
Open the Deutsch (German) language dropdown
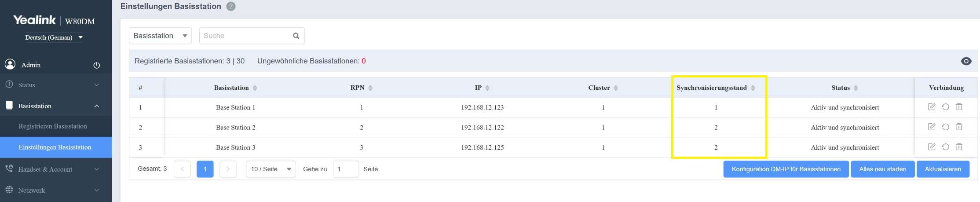pyautogui.click(x=54, y=37)
